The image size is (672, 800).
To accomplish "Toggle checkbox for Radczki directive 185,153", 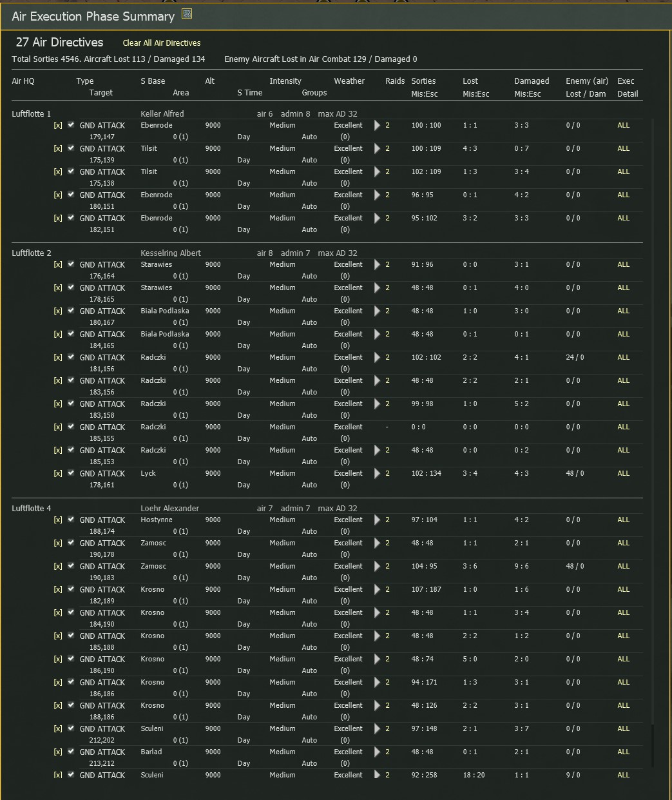I will click(71, 449).
